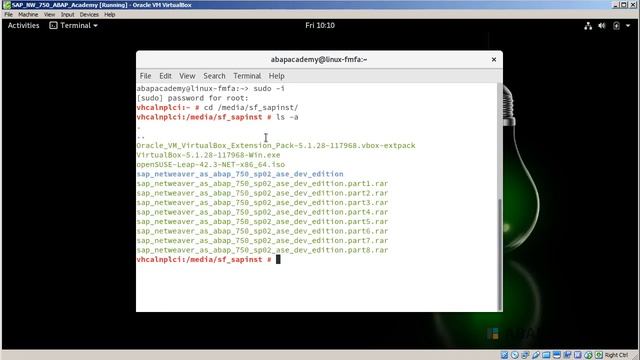The height and width of the screenshot is (360, 640).
Task: Click the GNOME network status icon
Action: pyautogui.click(x=588, y=26)
